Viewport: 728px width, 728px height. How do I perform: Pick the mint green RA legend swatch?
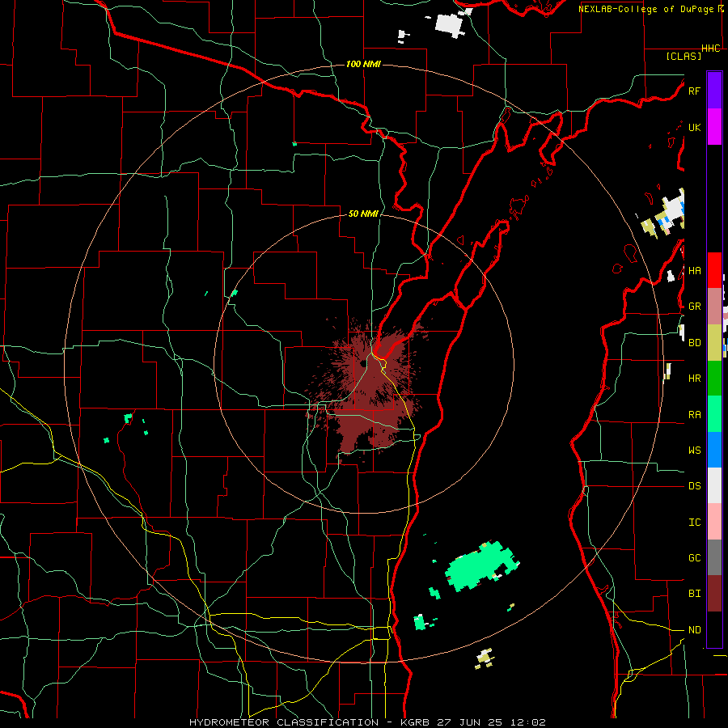[x=714, y=414]
